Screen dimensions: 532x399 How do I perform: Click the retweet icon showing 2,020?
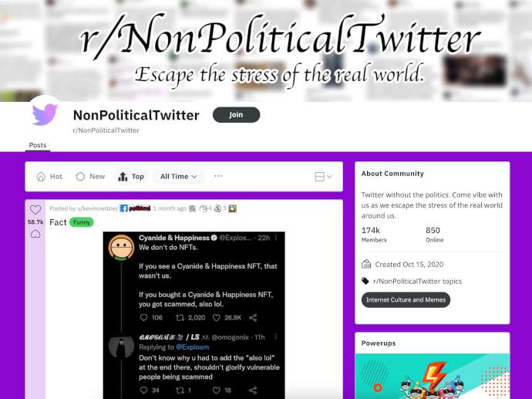(180, 317)
